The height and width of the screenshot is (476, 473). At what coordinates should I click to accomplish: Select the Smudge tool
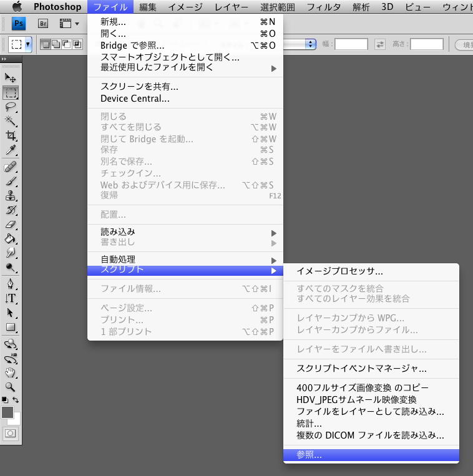coord(11,253)
